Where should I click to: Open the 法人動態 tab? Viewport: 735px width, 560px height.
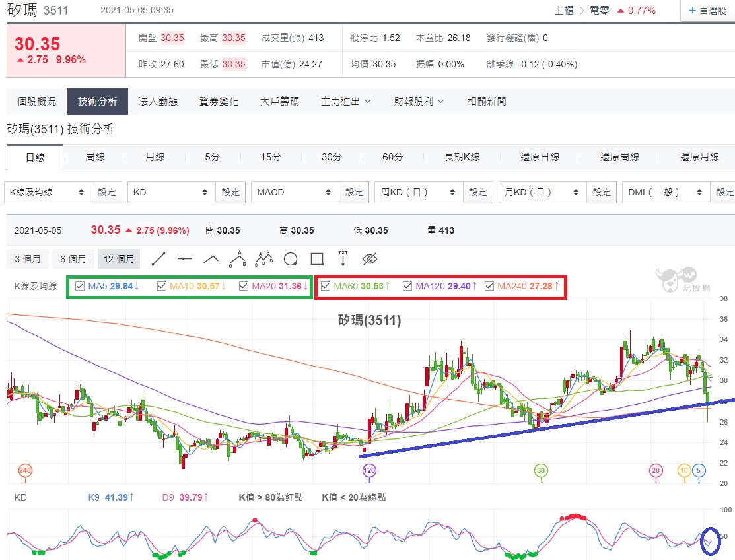158,101
